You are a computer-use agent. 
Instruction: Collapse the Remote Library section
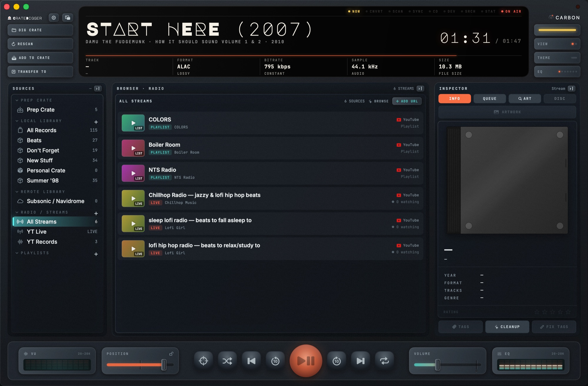[x=17, y=192]
